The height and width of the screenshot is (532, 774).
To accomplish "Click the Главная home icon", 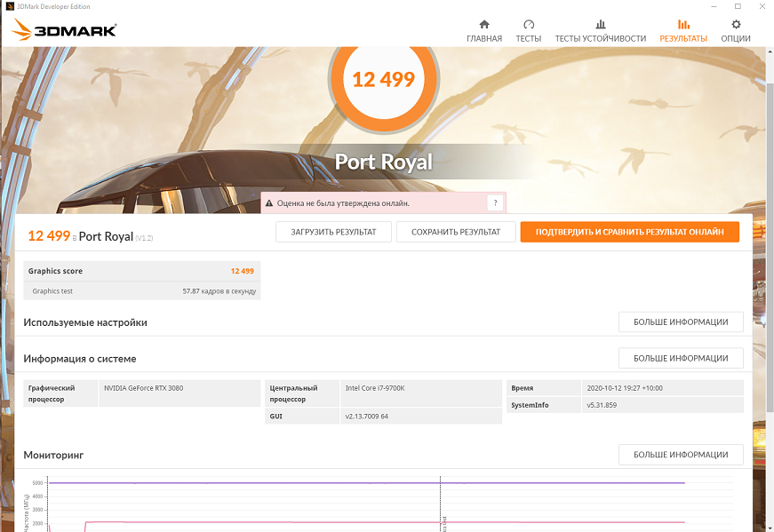I will 484,24.
